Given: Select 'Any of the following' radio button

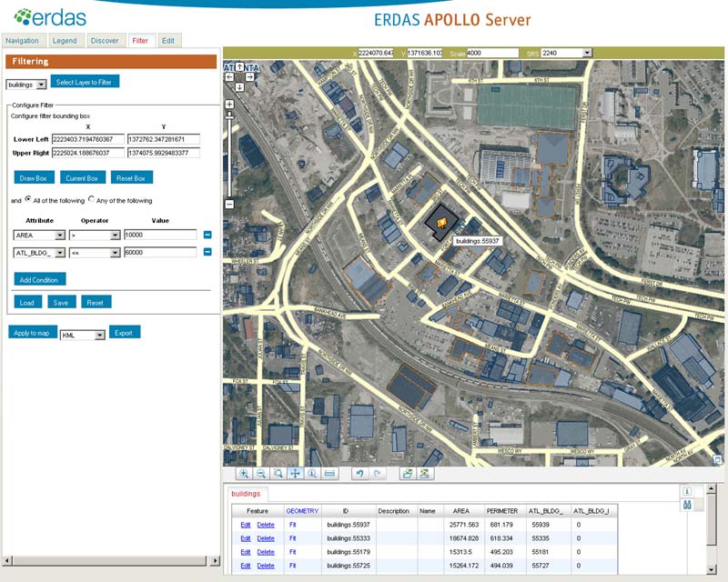Looking at the screenshot, I should click(91, 200).
